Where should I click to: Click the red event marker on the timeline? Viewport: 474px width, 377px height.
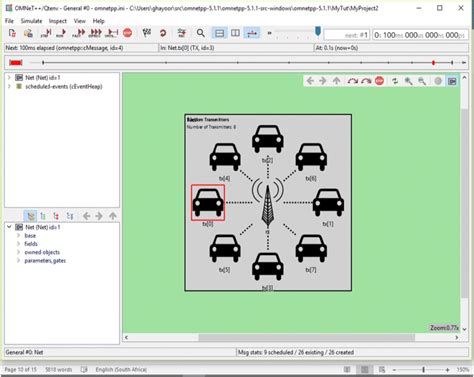tap(433, 63)
